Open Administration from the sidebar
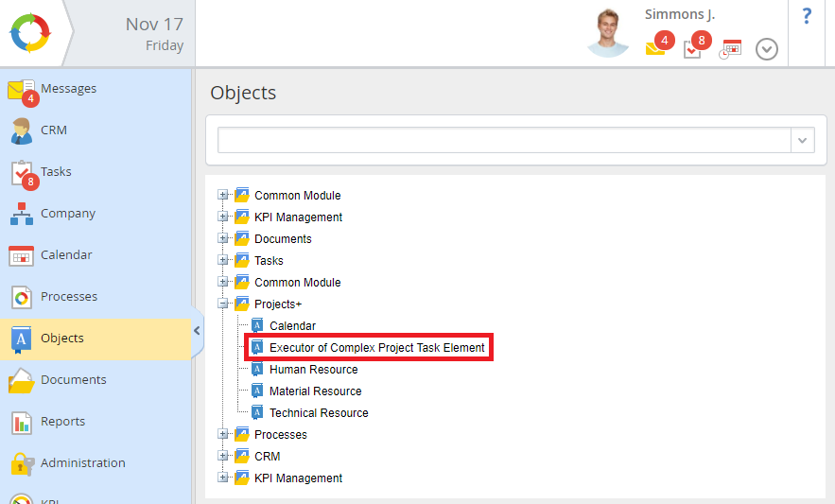 coord(82,463)
